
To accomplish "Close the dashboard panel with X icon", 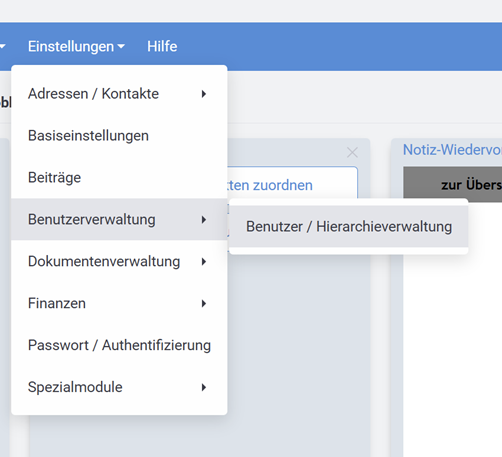I will coord(352,153).
